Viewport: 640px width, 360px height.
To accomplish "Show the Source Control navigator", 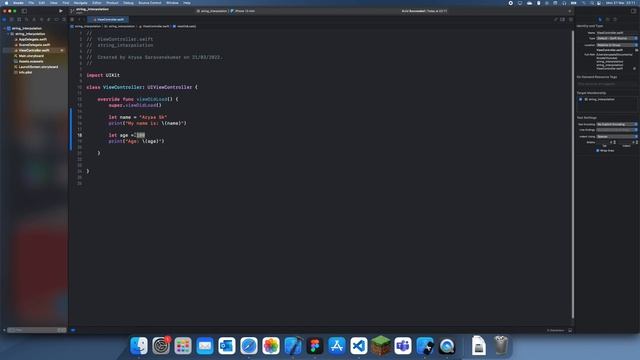I will (11, 19).
